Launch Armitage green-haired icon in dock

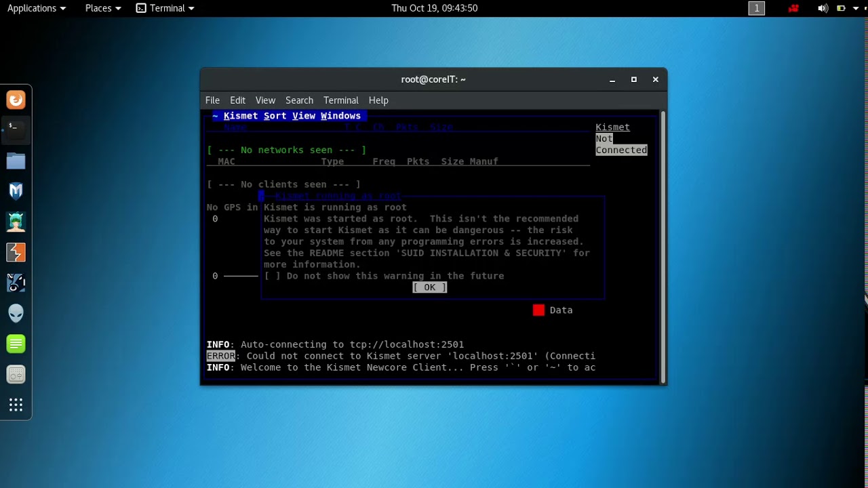[x=16, y=222]
